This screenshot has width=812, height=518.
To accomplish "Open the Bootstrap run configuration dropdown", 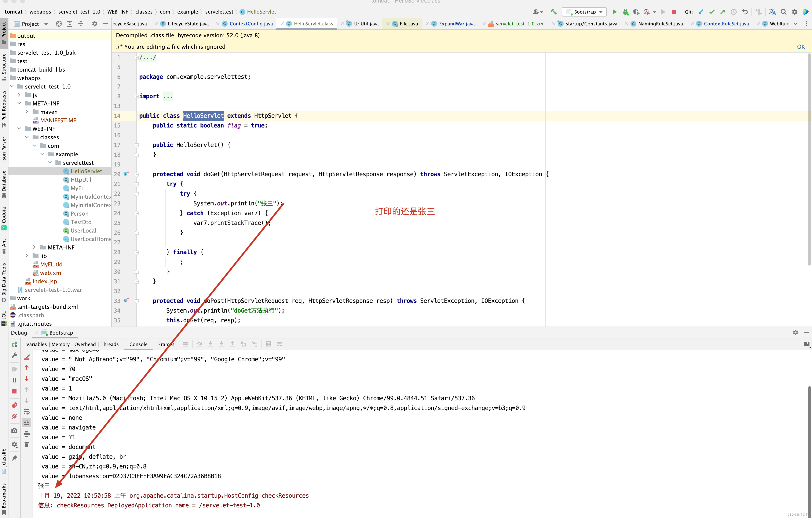I will [x=585, y=12].
